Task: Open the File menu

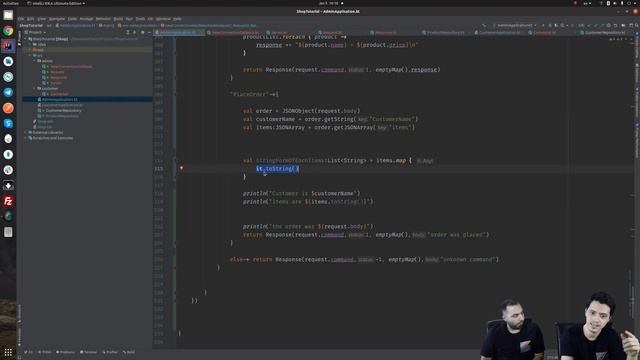Action: [x=21, y=19]
